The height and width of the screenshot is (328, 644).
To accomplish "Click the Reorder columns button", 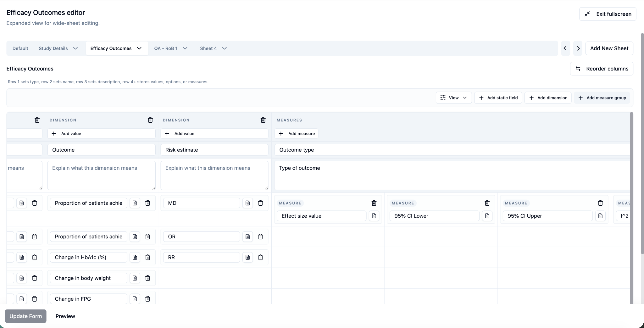I will [x=601, y=69].
